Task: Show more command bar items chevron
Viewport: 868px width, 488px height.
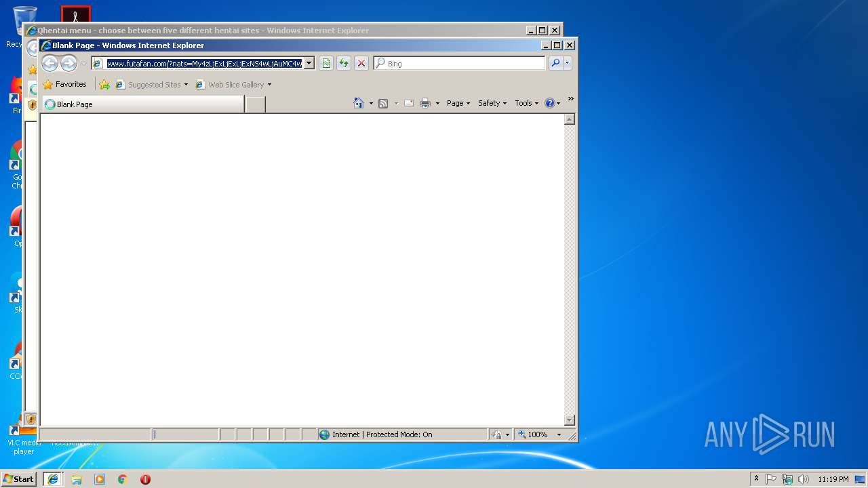Action: click(x=571, y=99)
